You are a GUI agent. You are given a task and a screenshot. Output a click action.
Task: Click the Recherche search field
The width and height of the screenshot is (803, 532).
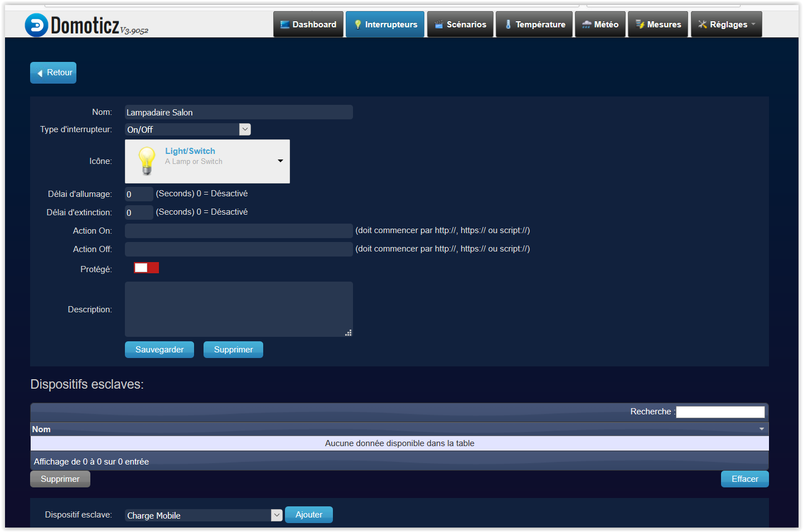(720, 412)
